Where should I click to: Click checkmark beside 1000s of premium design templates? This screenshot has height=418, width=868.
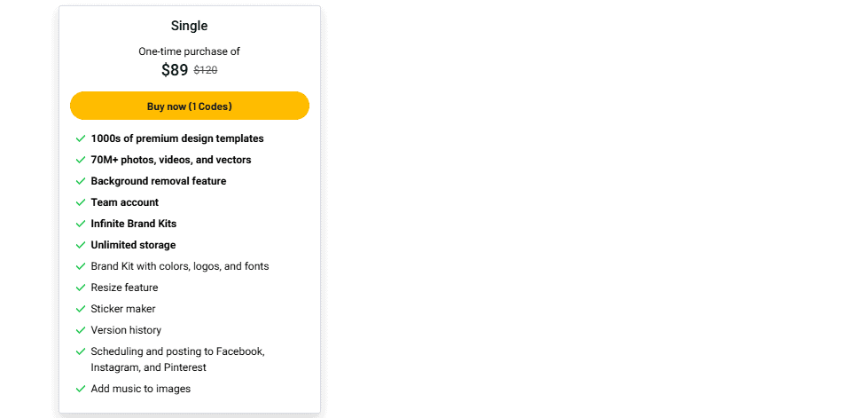pos(81,138)
